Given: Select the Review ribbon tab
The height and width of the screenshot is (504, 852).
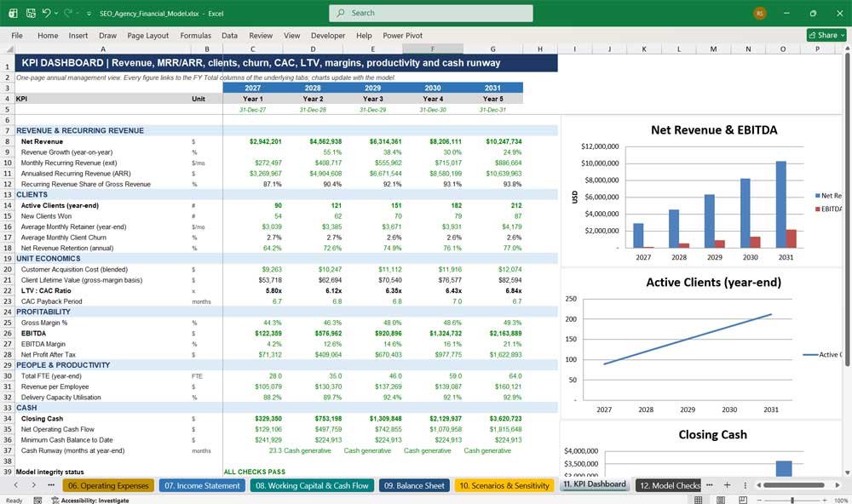Looking at the screenshot, I should 261,35.
